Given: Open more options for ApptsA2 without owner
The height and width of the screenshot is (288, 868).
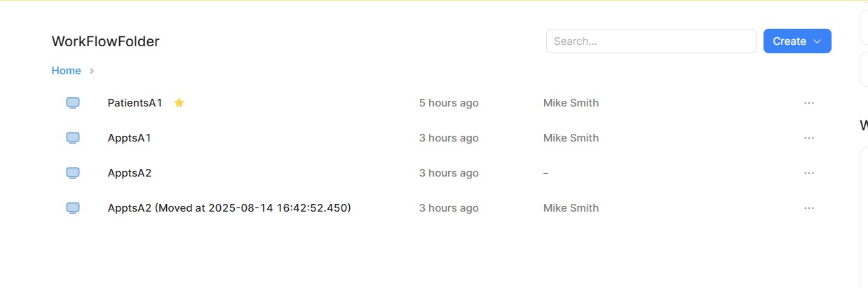Looking at the screenshot, I should (x=809, y=173).
